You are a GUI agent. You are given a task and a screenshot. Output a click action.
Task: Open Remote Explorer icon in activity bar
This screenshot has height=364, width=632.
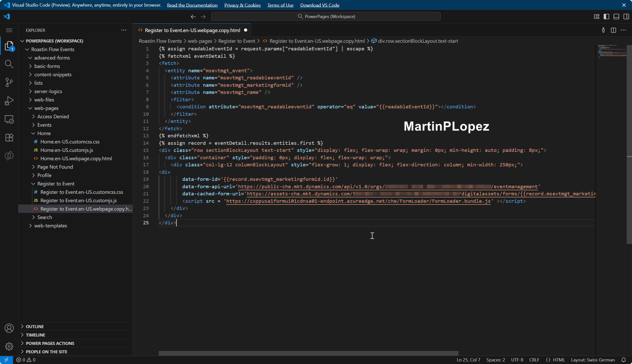tap(9, 119)
